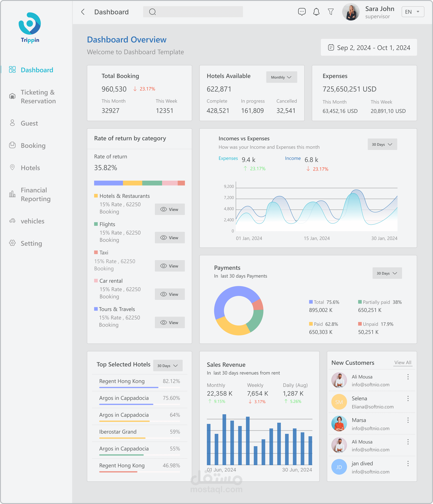Open options menu for jan dived
The image size is (433, 504).
click(408, 463)
